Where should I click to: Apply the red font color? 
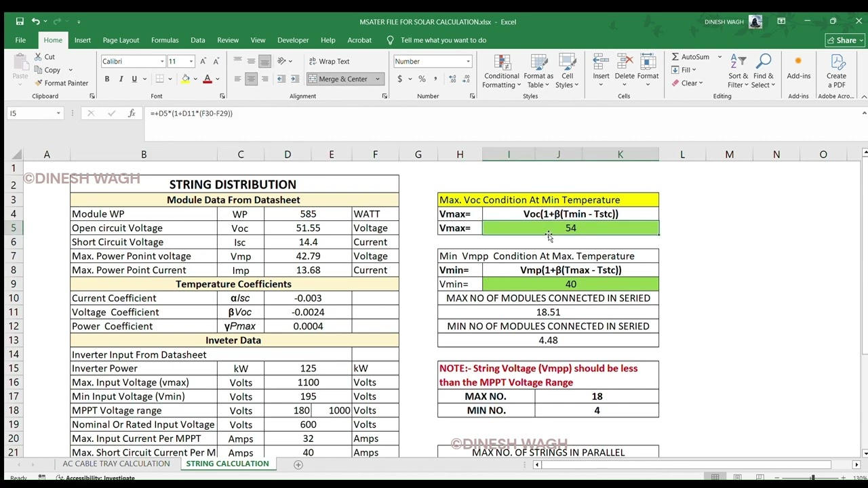(x=208, y=79)
